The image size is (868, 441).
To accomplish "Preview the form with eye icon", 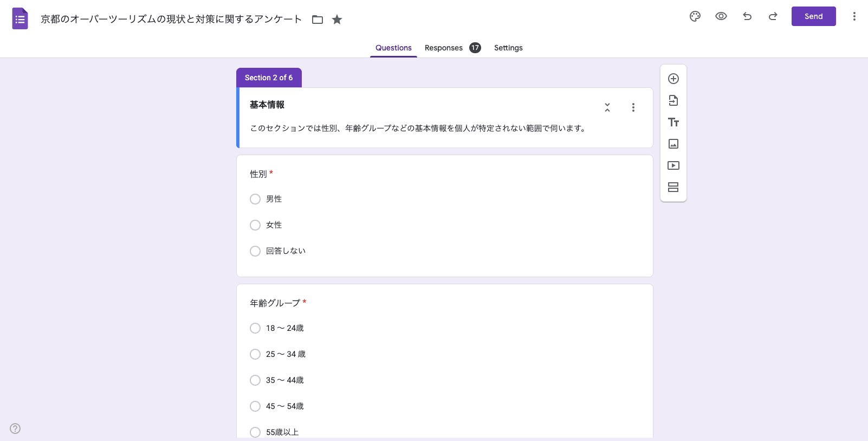I will [x=721, y=16].
